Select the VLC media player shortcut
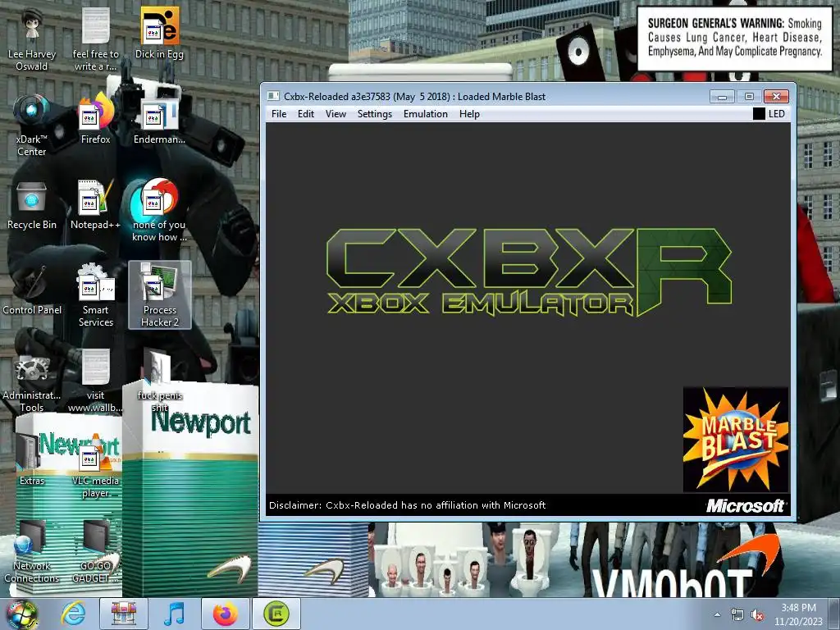The width and height of the screenshot is (840, 630). coord(95,466)
